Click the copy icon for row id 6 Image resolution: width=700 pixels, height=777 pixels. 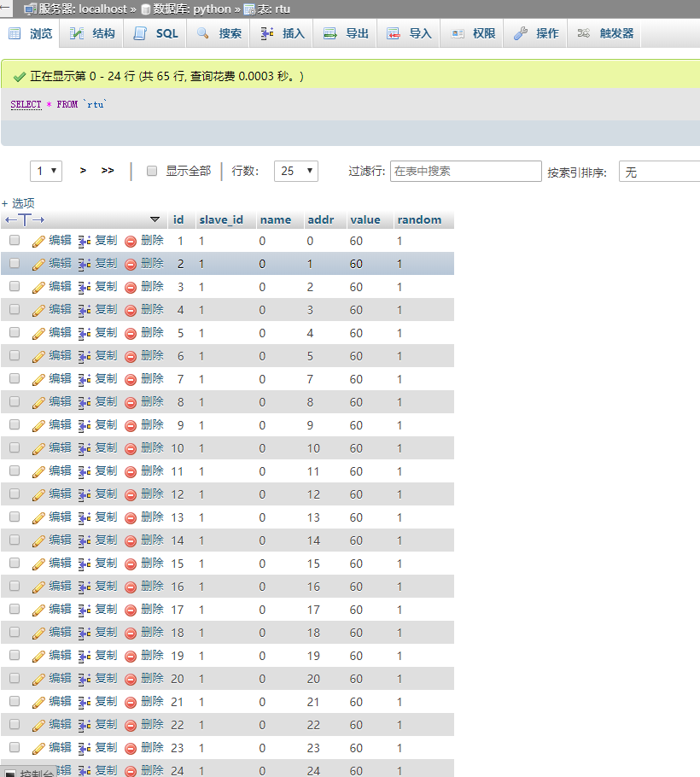(x=85, y=356)
